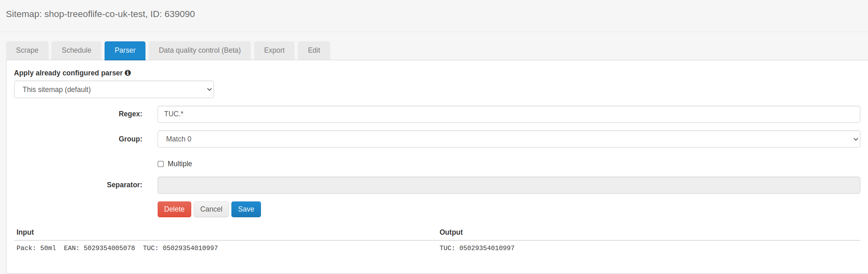Screen dimensions: 868x274
Task: Click the Input sample text row
Action: click(x=117, y=248)
